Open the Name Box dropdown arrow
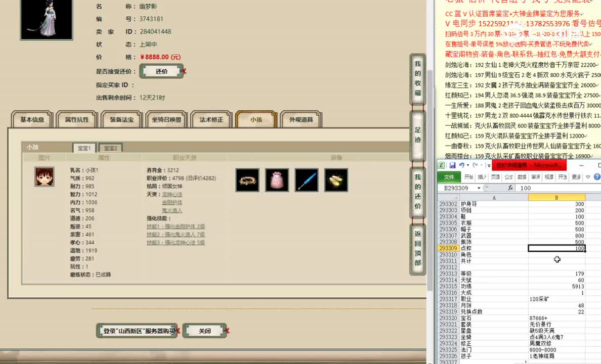Screen dimensions: 601x364 479,187
